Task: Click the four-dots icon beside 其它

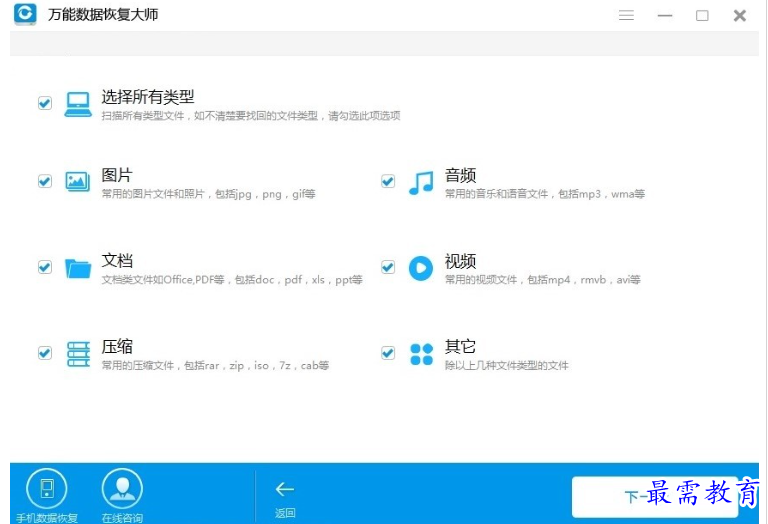Action: [x=421, y=354]
